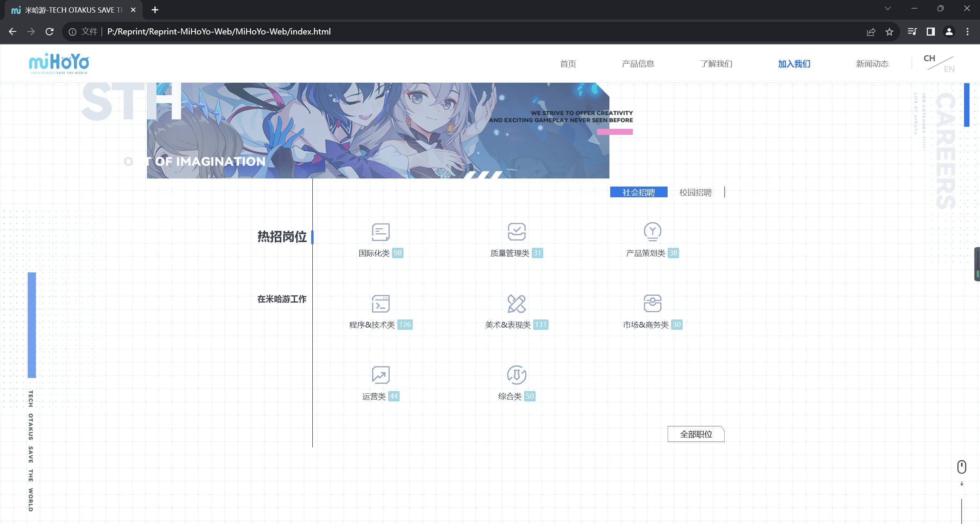Click the site info icon in address bar

click(x=72, y=32)
